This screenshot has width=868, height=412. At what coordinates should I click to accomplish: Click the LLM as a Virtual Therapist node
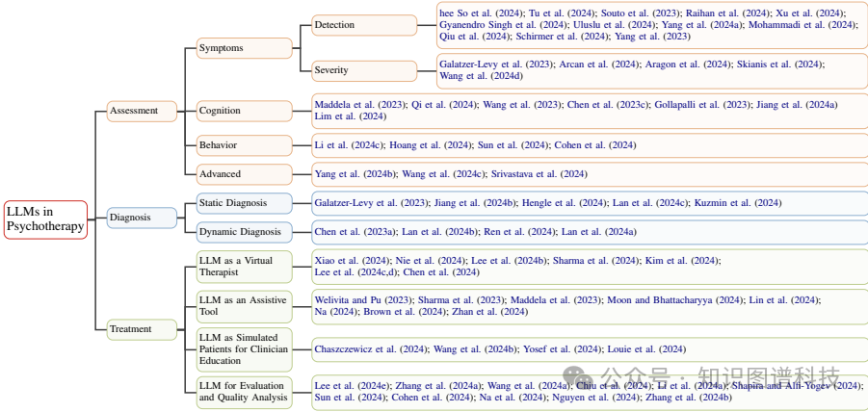(x=244, y=267)
